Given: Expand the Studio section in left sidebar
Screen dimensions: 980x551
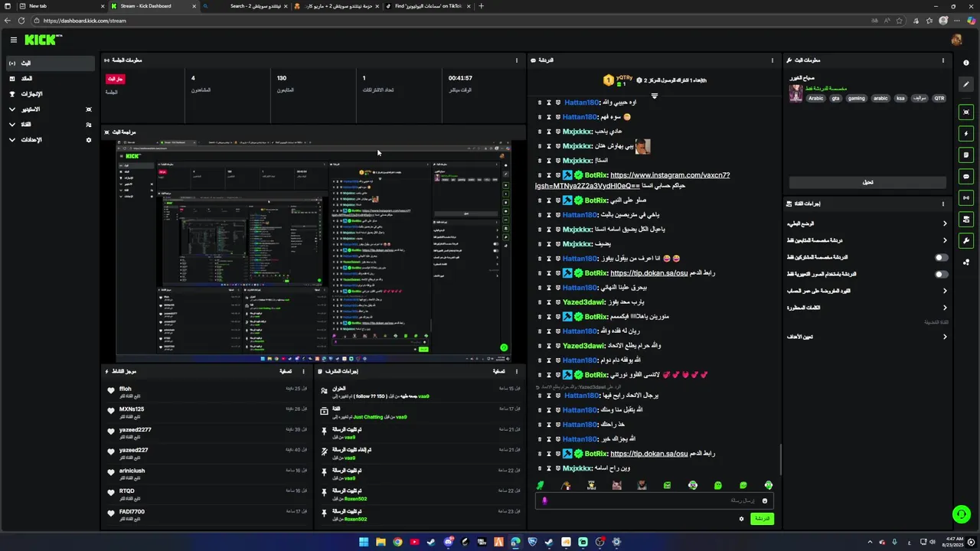Looking at the screenshot, I should pos(51,109).
